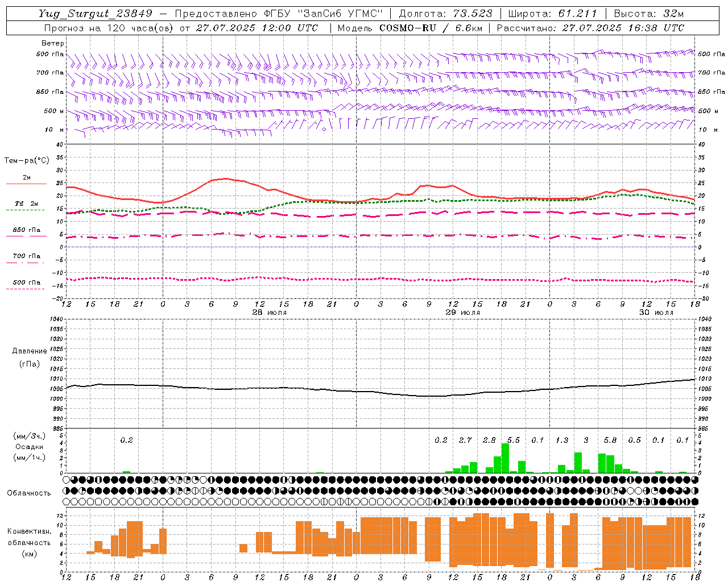Click the '5.8' precipitation total value
The width and height of the screenshot is (728, 582).
(610, 440)
